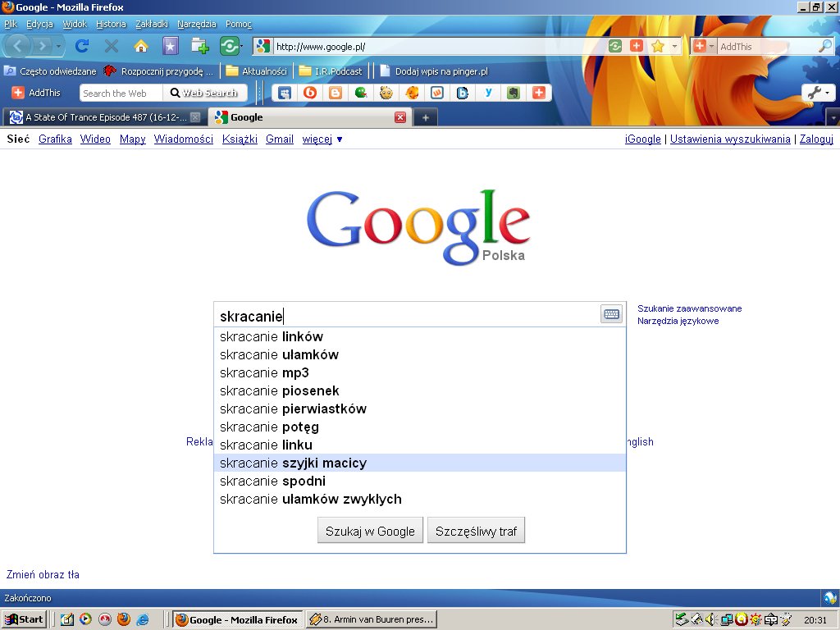This screenshot has width=840, height=630.
Task: Open the Widok menu
Action: click(x=75, y=24)
